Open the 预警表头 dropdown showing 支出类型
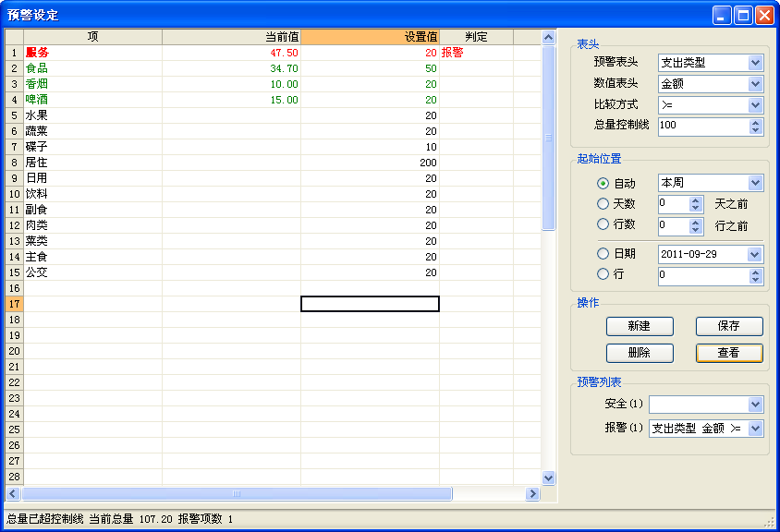This screenshot has height=532, width=780. coord(755,63)
